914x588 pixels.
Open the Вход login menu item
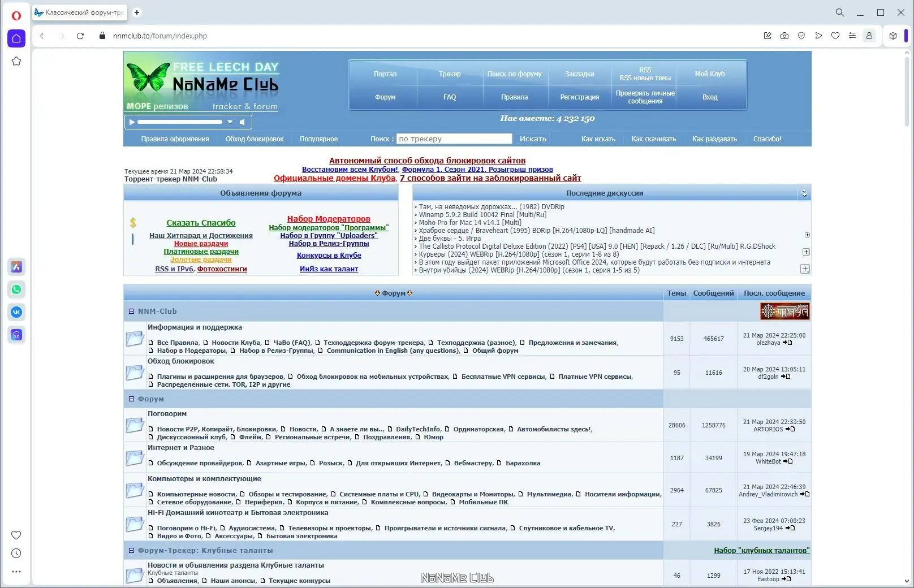710,97
